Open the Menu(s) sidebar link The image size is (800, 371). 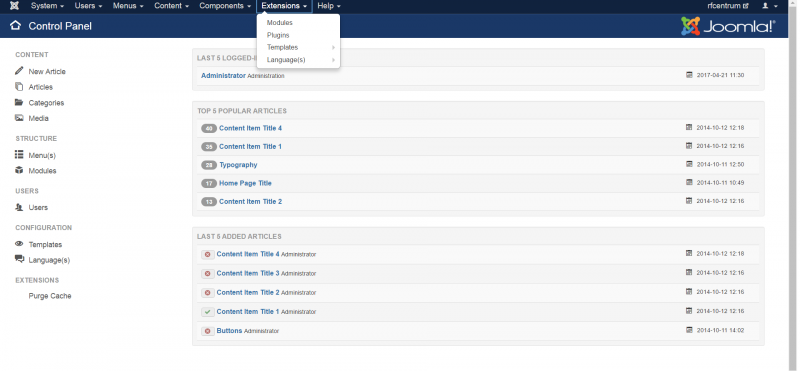42,156
